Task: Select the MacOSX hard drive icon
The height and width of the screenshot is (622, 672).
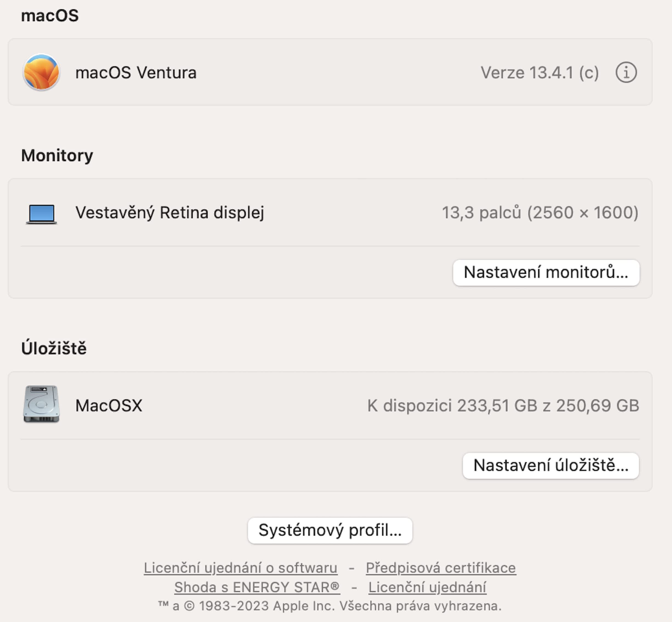Action: (x=41, y=404)
